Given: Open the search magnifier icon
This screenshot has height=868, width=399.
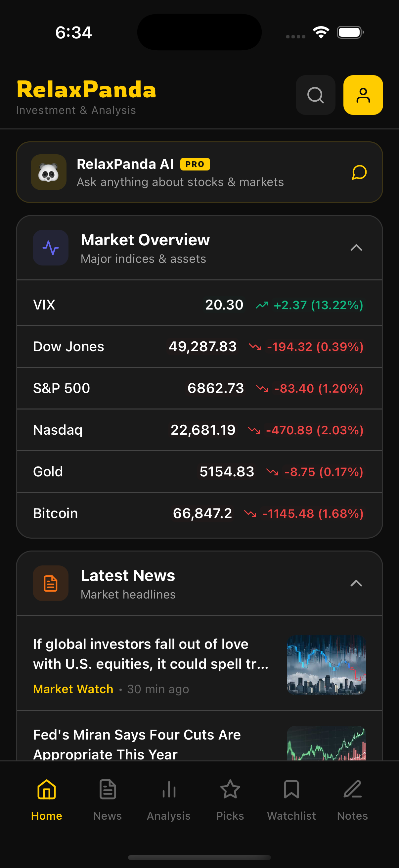Looking at the screenshot, I should click(x=315, y=95).
